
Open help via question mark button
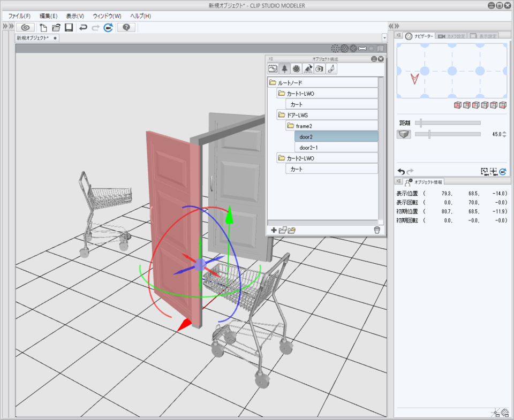click(x=126, y=27)
